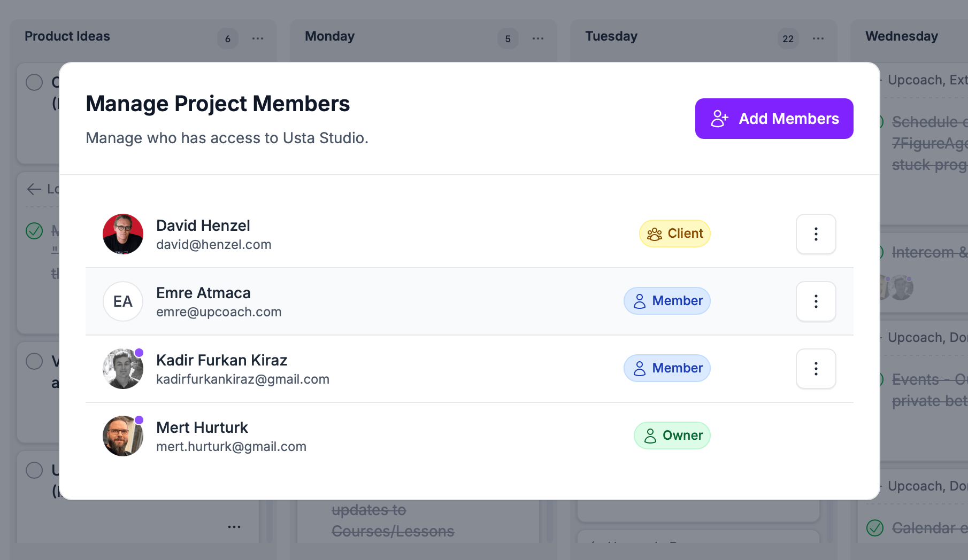Open options menu for Kadir Furkan Kiraz
The width and height of the screenshot is (968, 560).
tap(816, 369)
